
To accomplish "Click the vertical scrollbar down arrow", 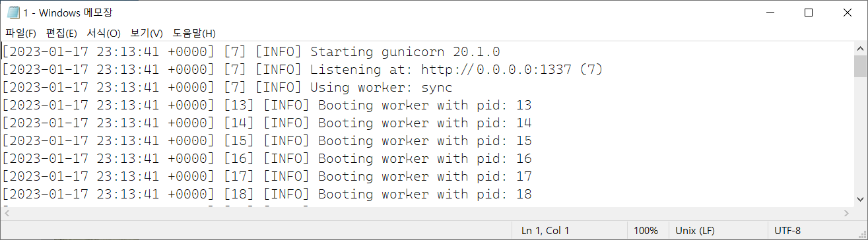I will (x=860, y=200).
